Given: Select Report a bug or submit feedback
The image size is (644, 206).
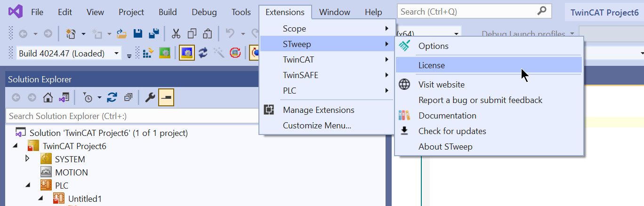Looking at the screenshot, I should pos(489,100).
